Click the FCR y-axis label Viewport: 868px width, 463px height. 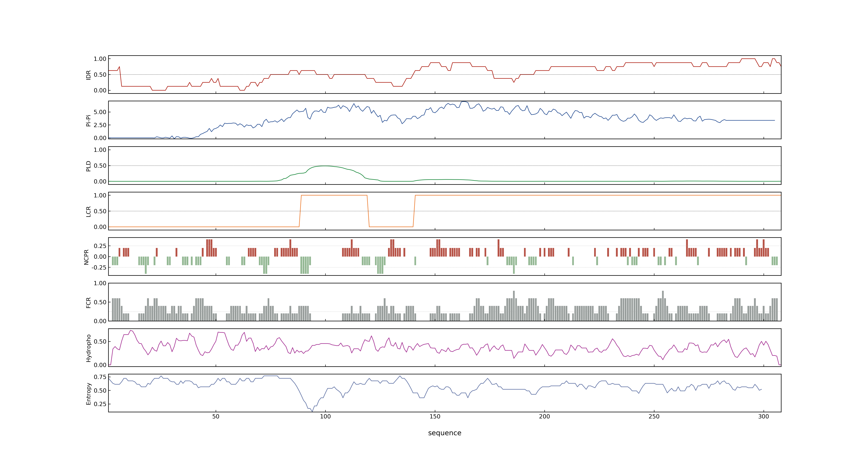pos(88,302)
